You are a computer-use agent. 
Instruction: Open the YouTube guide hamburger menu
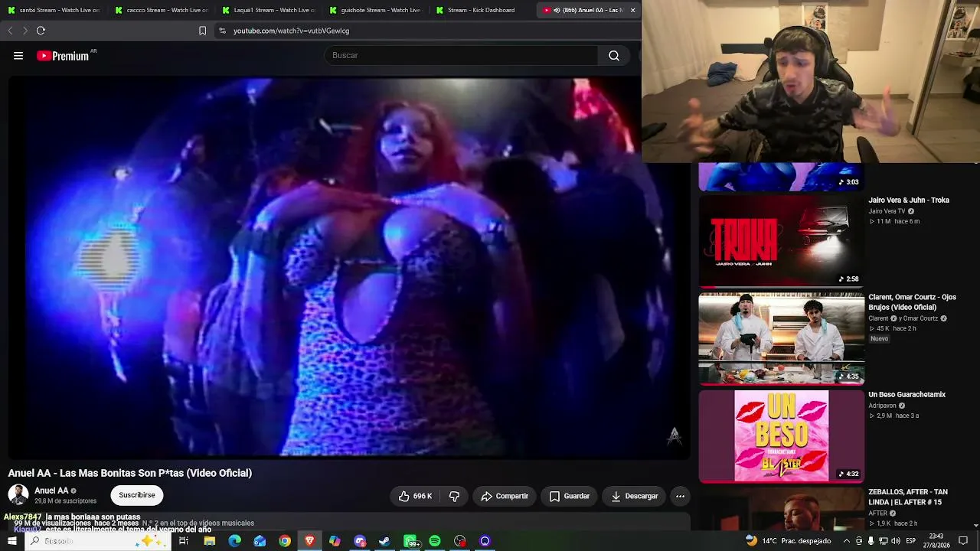tap(18, 55)
